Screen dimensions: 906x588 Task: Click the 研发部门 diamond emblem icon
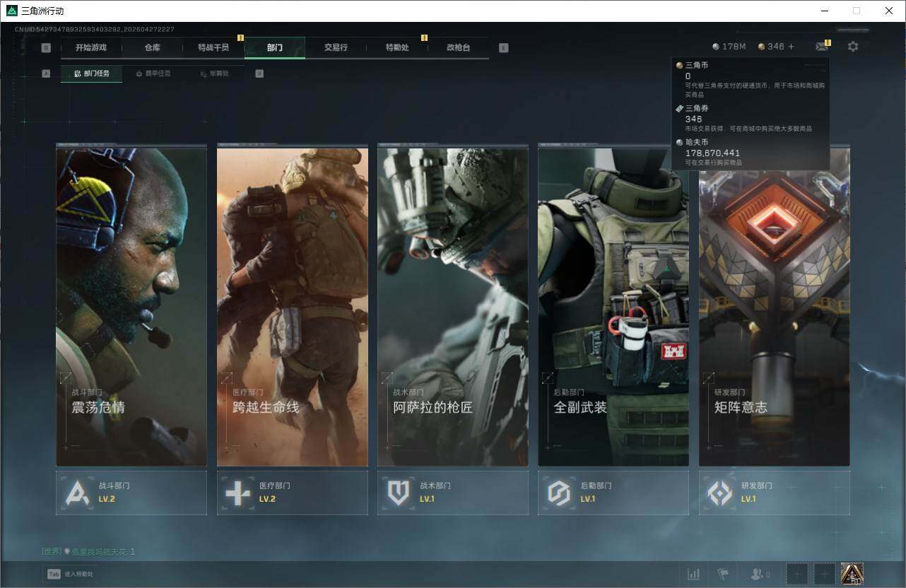(719, 493)
